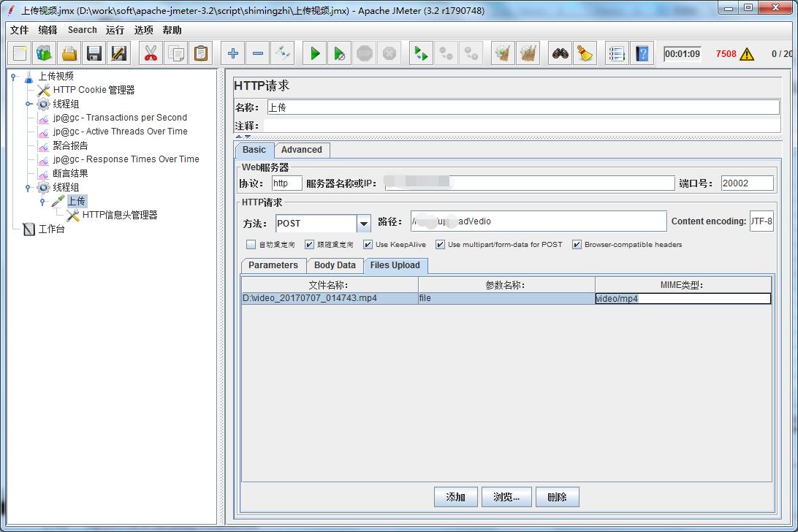Viewport: 798px width, 532px height.
Task: Open the 选项 menu
Action: coord(143,30)
